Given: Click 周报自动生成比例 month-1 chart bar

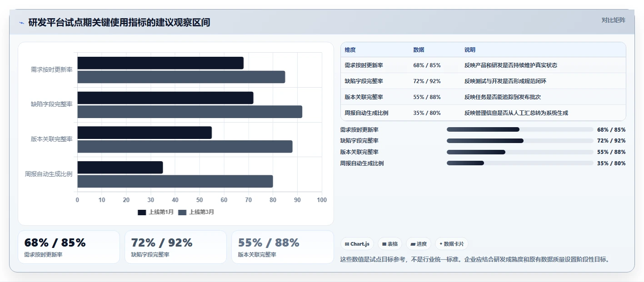Looking at the screenshot, I should point(120,168).
